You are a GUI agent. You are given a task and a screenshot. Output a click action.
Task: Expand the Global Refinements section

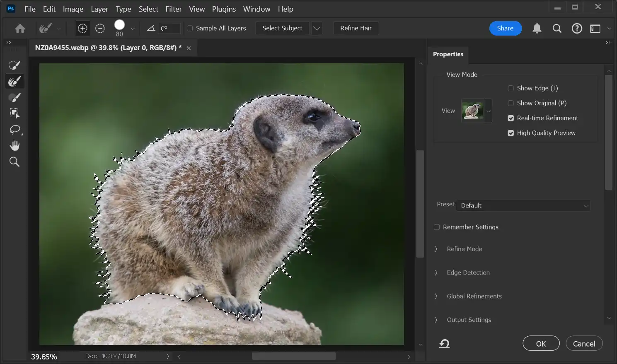click(x=474, y=296)
